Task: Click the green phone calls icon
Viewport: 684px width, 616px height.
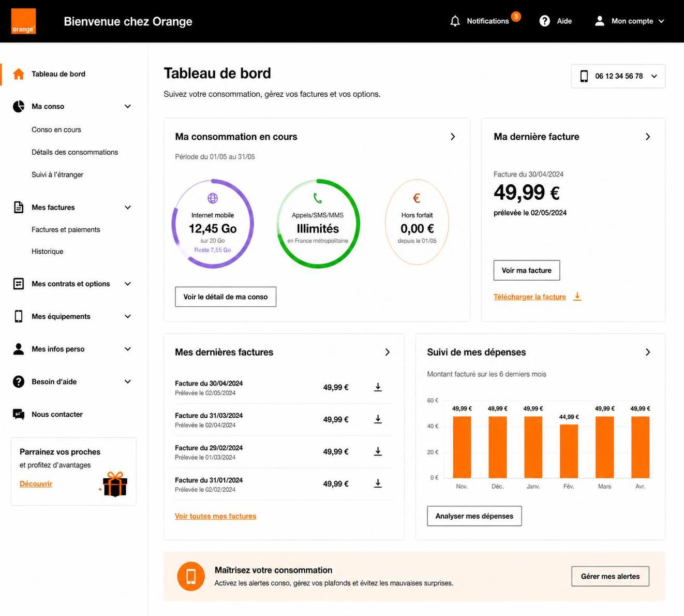Action: pyautogui.click(x=318, y=198)
